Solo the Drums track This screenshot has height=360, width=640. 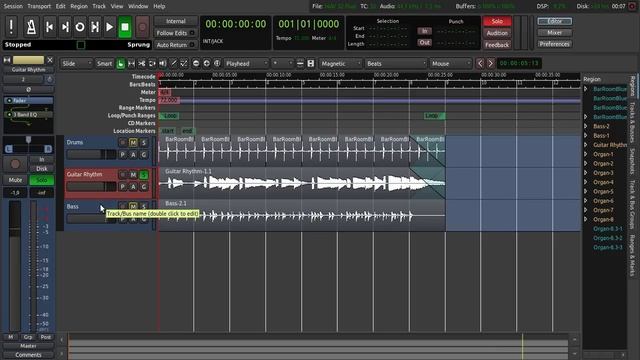coord(144,142)
